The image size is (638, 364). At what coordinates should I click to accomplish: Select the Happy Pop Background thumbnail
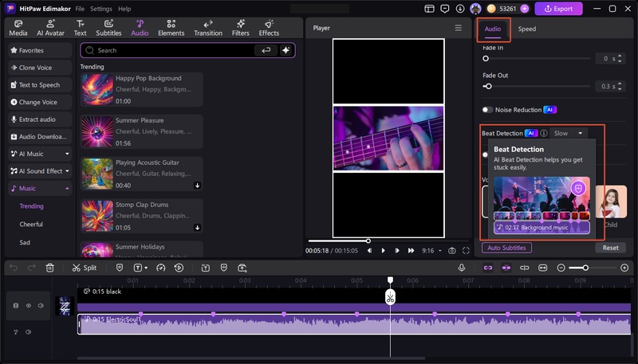pyautogui.click(x=97, y=89)
